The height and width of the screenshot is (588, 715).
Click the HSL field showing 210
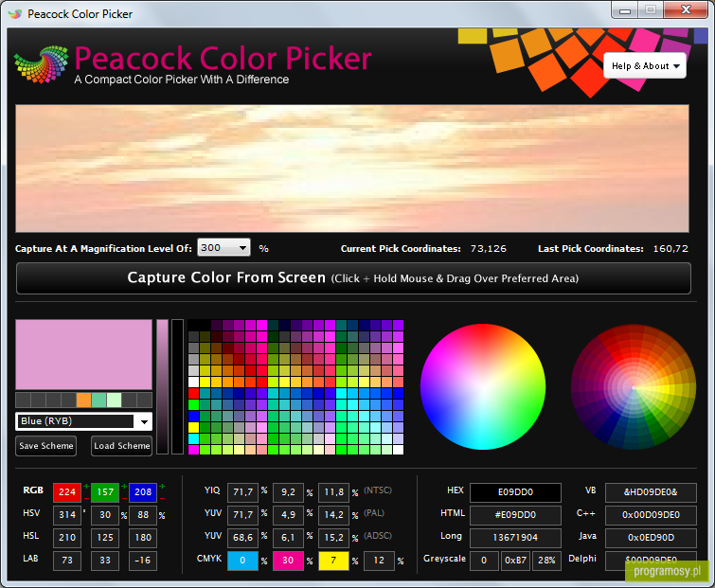[x=67, y=538]
